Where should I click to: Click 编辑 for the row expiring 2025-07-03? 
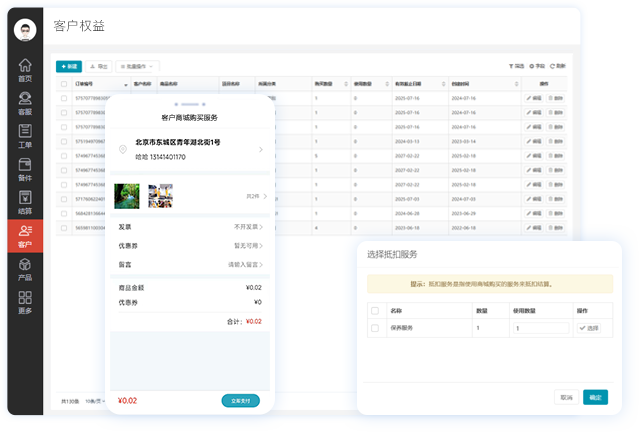click(x=533, y=199)
